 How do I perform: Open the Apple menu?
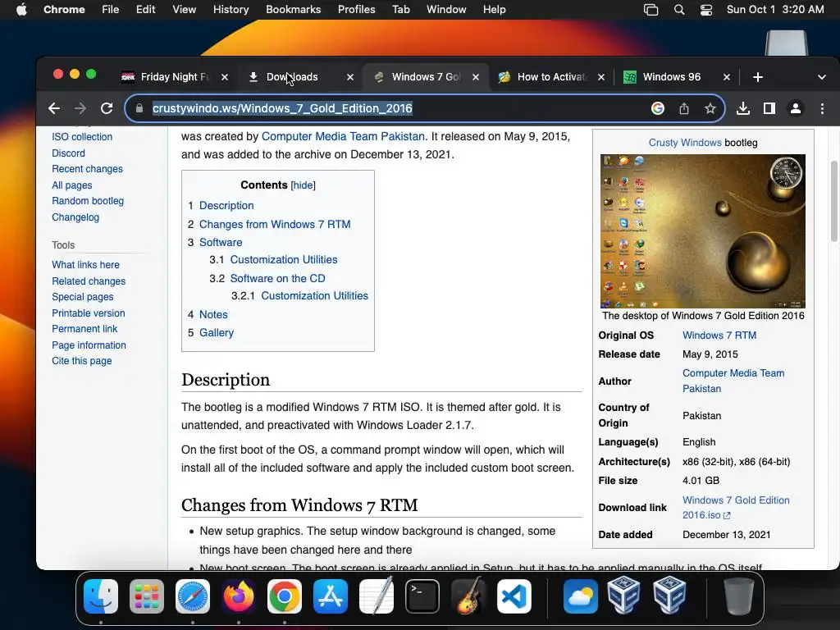(21, 10)
